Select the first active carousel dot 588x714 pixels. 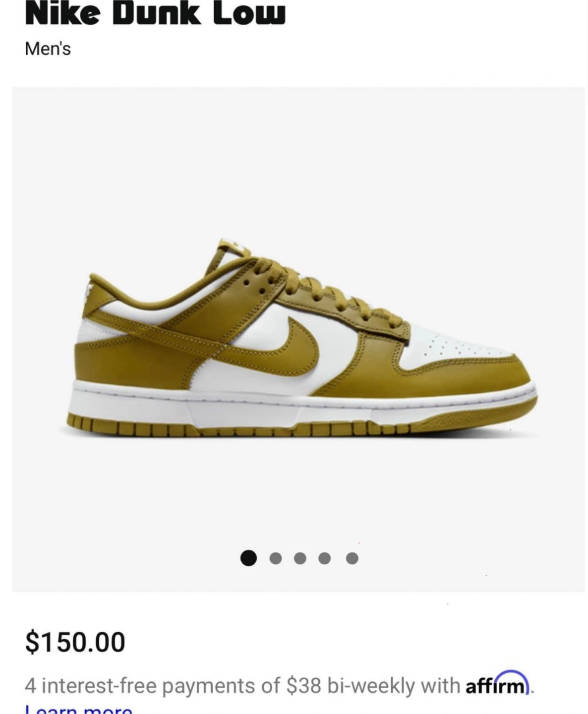point(248,558)
